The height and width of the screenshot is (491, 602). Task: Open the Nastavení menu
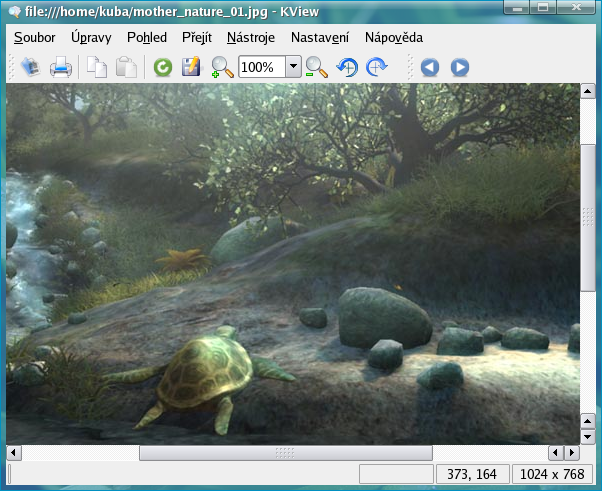pyautogui.click(x=320, y=38)
